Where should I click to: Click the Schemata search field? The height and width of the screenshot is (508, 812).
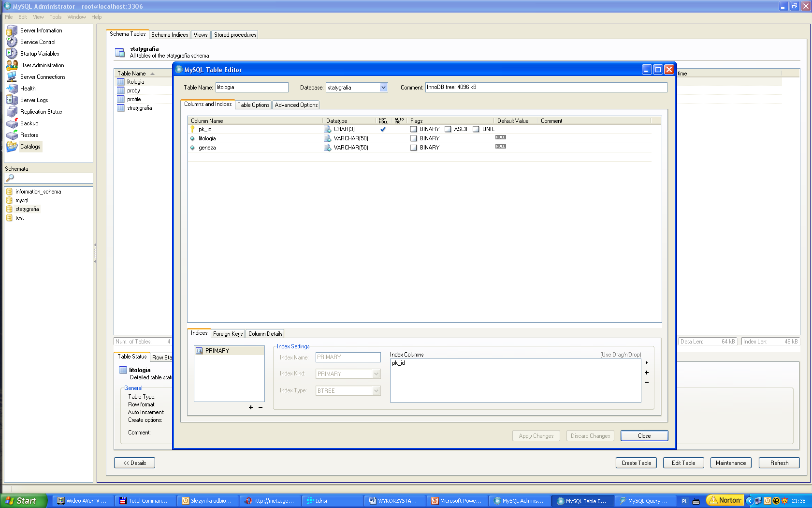[48, 178]
